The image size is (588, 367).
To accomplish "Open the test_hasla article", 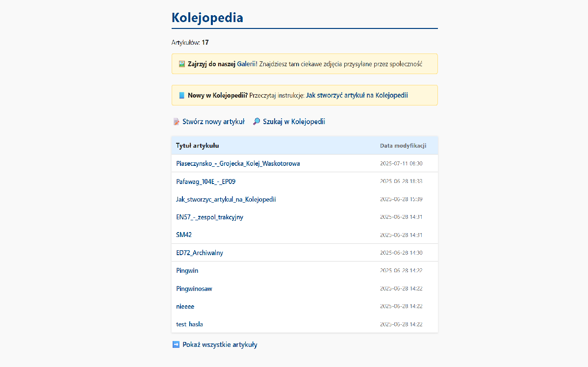I will pos(189,324).
